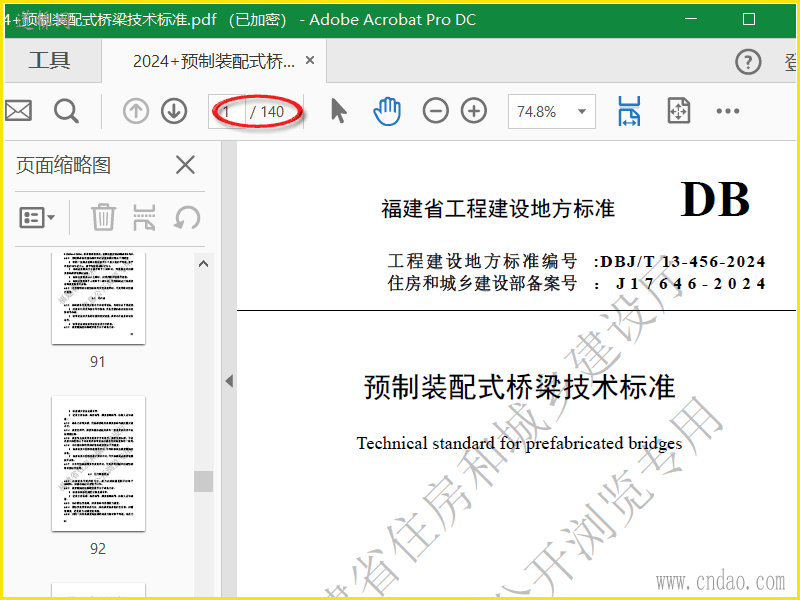
Task: Open the 74.8% zoom level dropdown
Action: tap(552, 111)
